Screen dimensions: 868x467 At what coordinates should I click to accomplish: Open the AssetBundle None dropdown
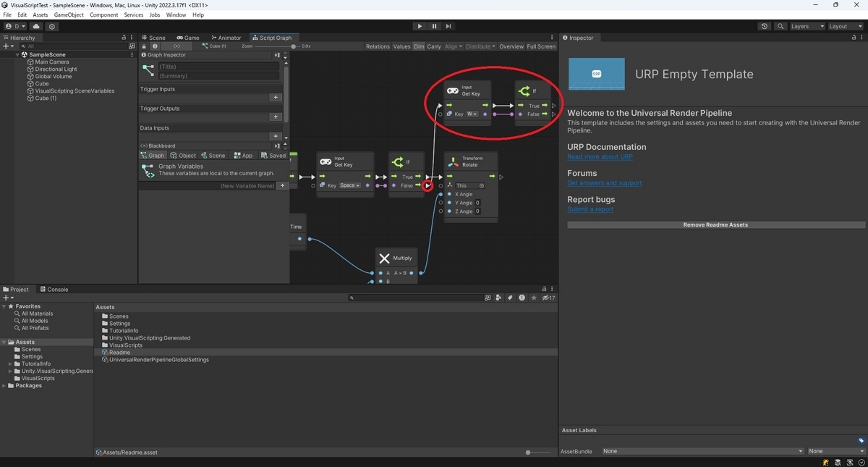tap(703, 451)
